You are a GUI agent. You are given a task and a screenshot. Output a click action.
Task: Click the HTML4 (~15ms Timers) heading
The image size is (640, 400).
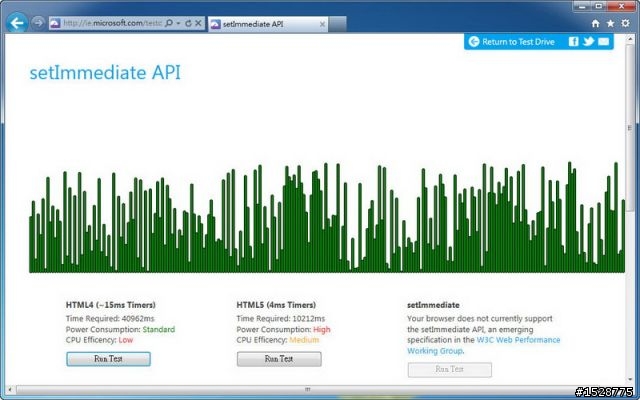point(111,305)
